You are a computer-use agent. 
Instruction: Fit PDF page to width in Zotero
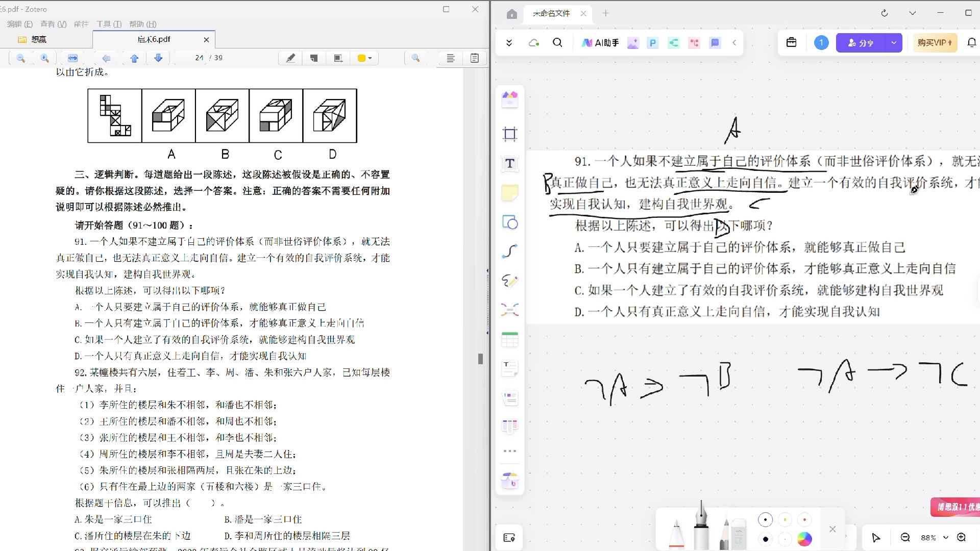[73, 58]
